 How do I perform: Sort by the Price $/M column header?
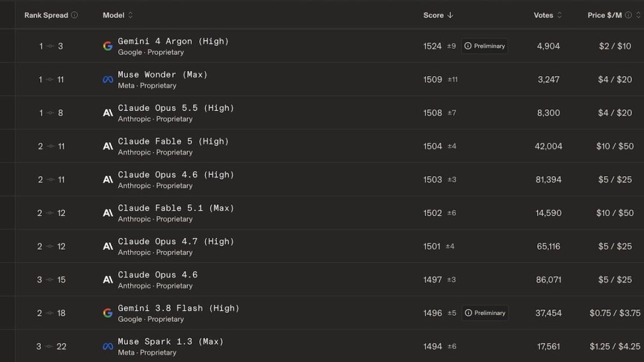(x=605, y=15)
